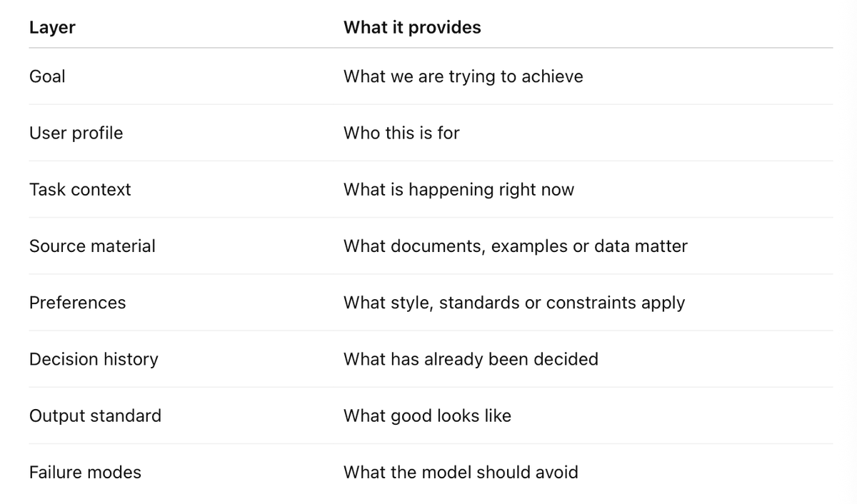Viewport: 857px width, 504px height.
Task: Click "What the model should avoid" text
Action: point(461,472)
